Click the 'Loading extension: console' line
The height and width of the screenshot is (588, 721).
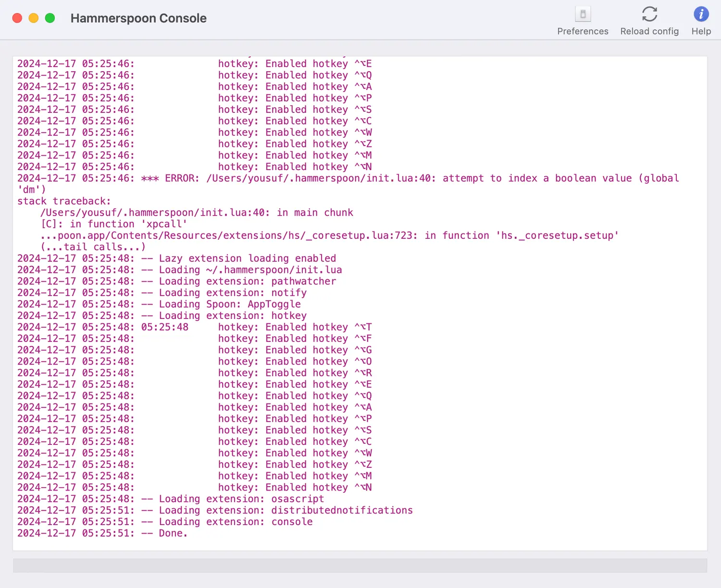(165, 522)
